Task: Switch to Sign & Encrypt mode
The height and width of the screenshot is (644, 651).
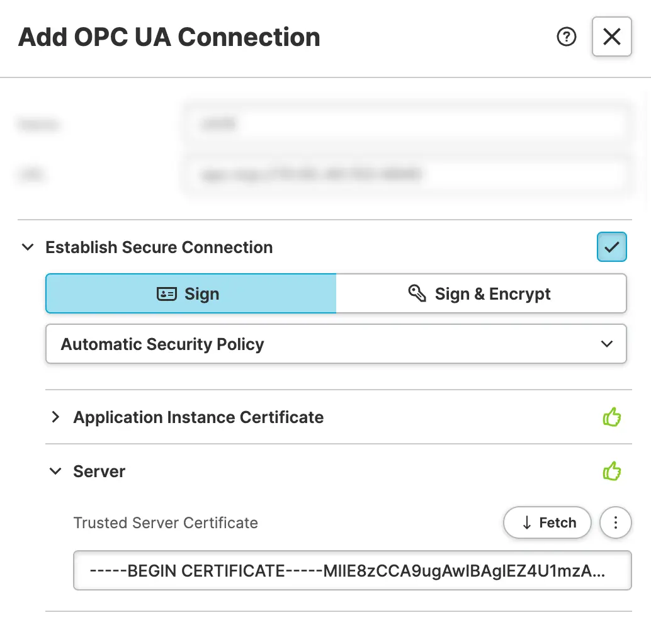Action: [x=481, y=294]
